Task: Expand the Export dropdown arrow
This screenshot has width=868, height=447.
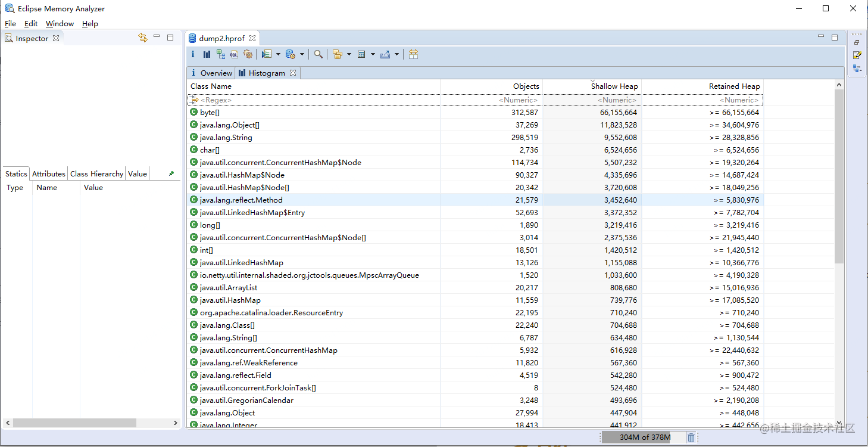Action: pyautogui.click(x=396, y=54)
